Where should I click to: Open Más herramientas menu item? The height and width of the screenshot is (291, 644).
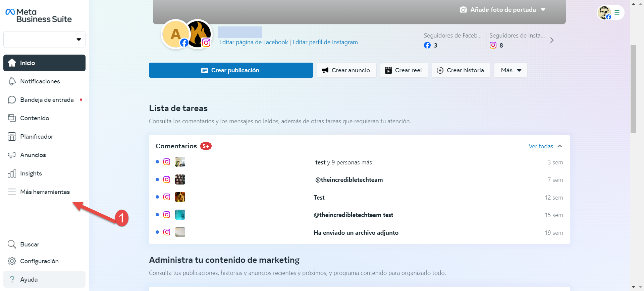[45, 192]
